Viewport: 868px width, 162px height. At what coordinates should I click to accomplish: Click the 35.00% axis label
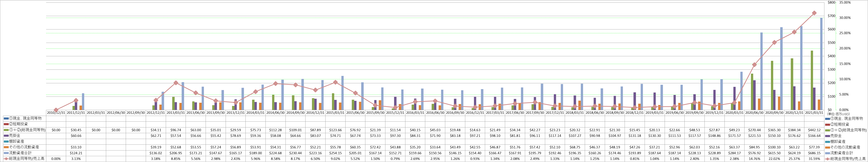click(845, 2)
